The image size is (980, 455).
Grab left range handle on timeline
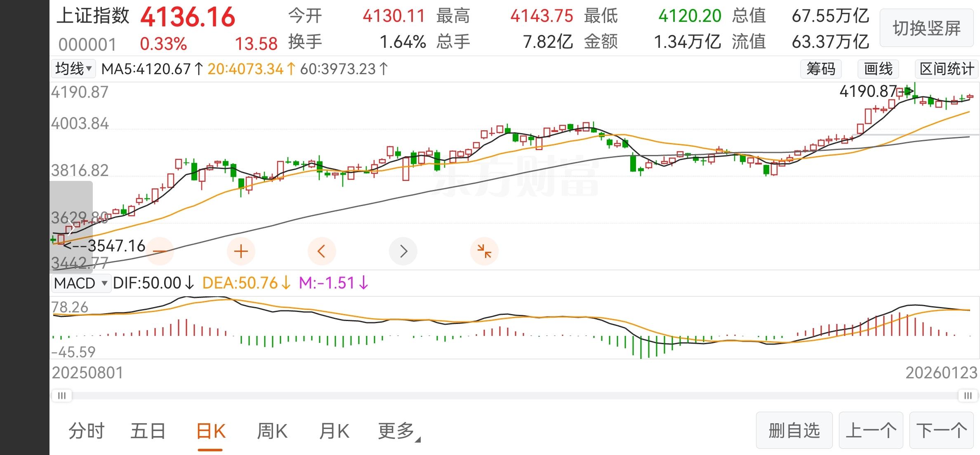click(62, 396)
